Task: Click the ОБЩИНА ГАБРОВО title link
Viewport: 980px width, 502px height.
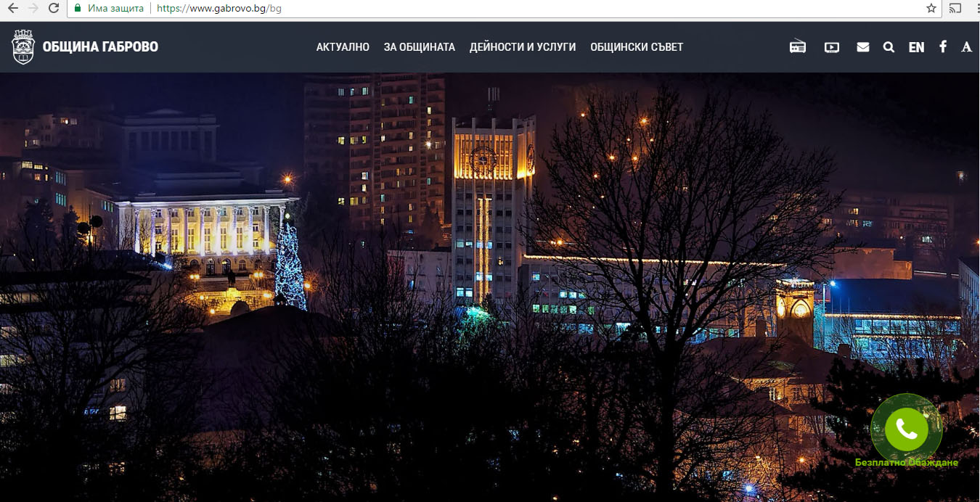Action: pos(100,47)
